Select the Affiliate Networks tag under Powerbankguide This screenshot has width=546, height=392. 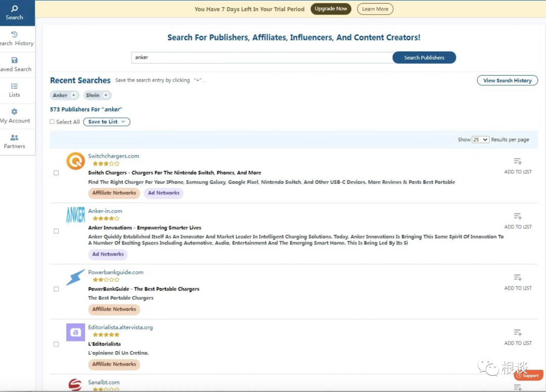tap(114, 309)
